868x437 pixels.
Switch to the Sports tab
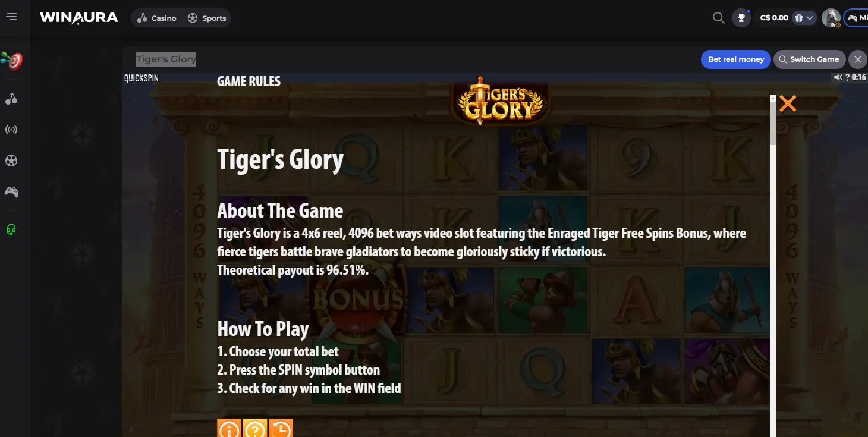click(207, 18)
